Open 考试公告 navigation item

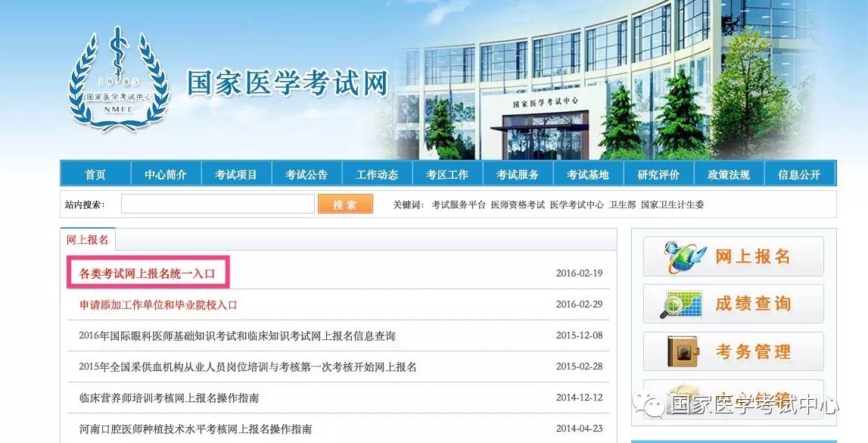click(306, 174)
